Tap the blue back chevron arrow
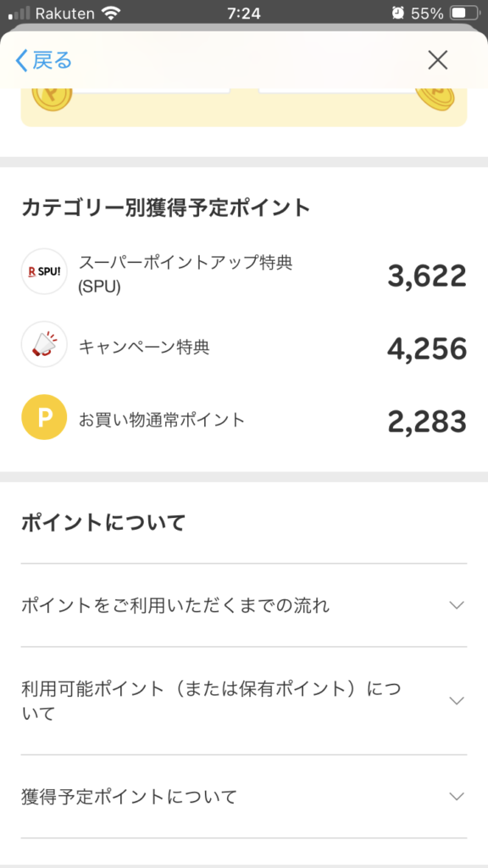The image size is (488, 868). 21,60
